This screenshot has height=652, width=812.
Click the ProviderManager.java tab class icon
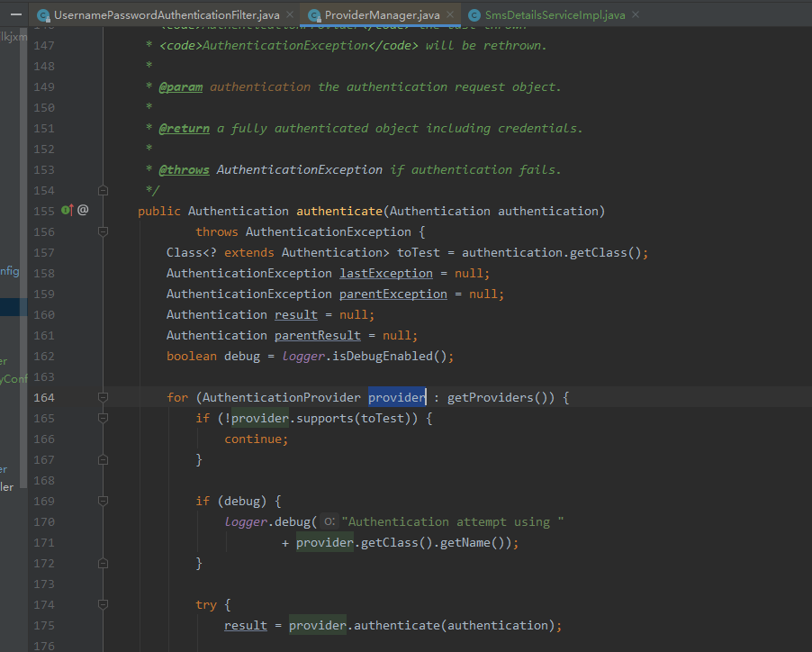click(x=313, y=15)
